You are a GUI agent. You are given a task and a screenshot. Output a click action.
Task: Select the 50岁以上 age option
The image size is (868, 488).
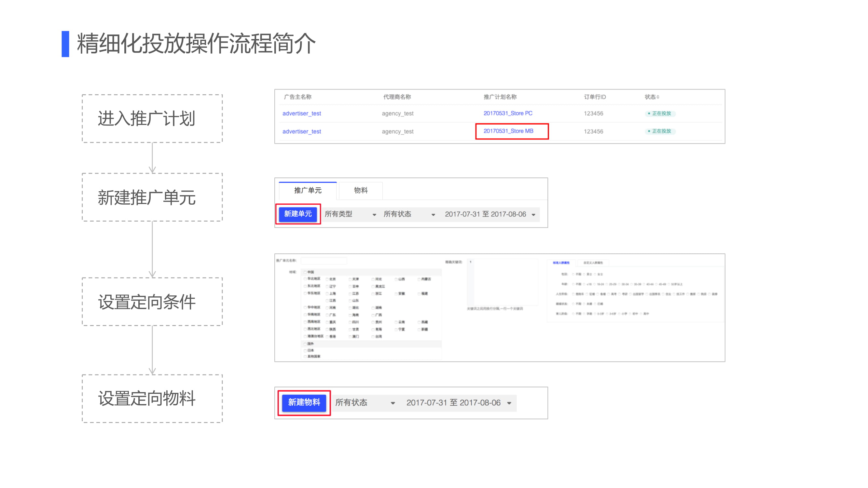669,284
